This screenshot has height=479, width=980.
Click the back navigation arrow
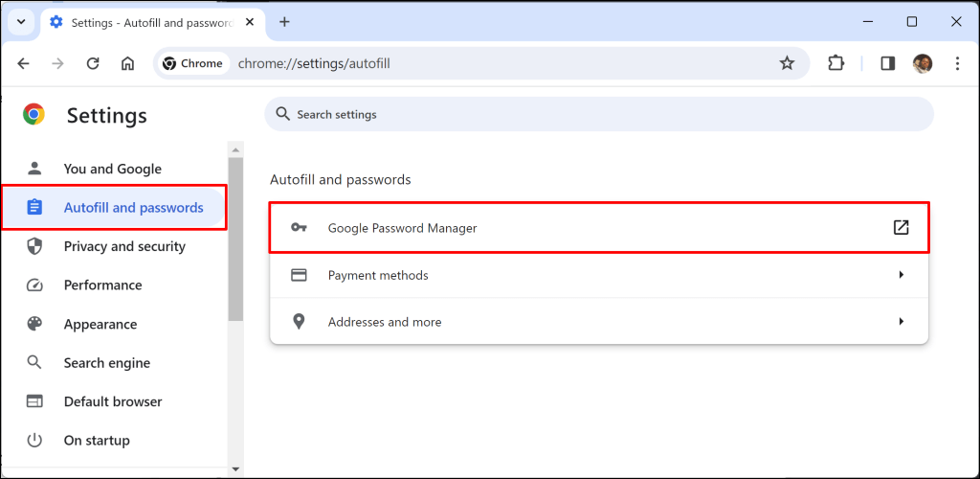(x=24, y=63)
